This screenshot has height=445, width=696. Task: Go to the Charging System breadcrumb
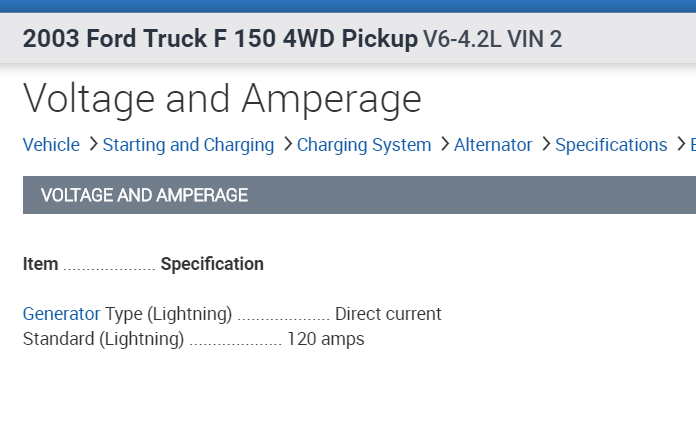click(364, 145)
